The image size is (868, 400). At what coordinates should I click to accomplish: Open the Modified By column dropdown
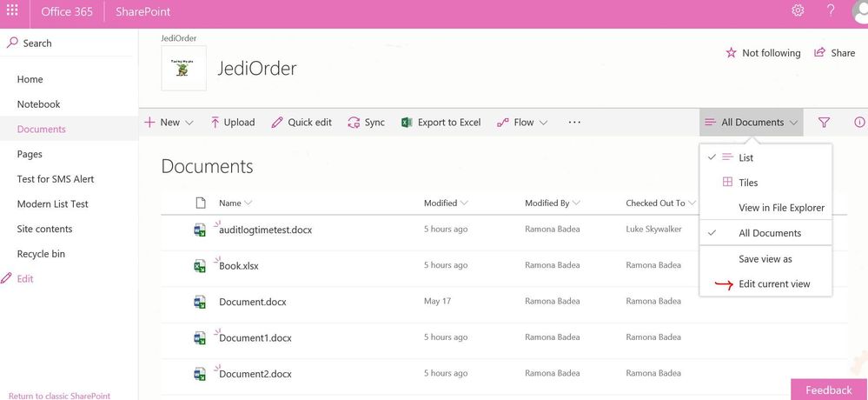click(x=576, y=203)
